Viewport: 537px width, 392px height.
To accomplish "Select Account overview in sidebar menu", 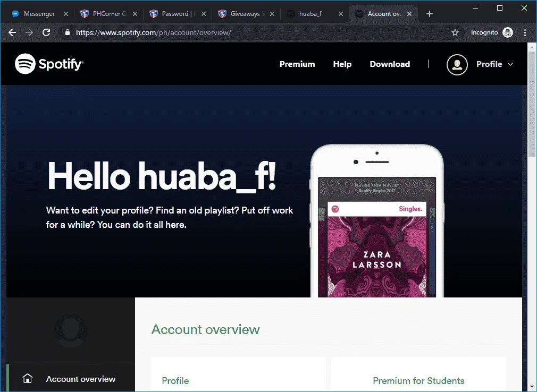I will coord(71,378).
